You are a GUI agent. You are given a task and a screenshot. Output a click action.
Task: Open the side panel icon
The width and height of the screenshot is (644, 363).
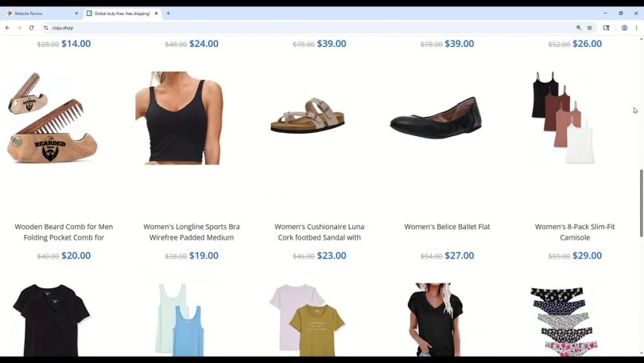tap(606, 28)
